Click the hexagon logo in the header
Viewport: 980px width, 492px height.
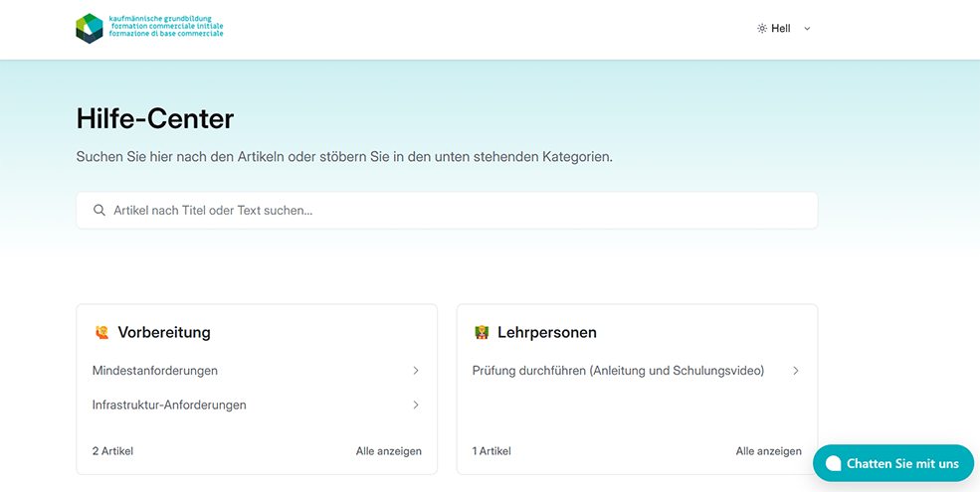[x=90, y=28]
